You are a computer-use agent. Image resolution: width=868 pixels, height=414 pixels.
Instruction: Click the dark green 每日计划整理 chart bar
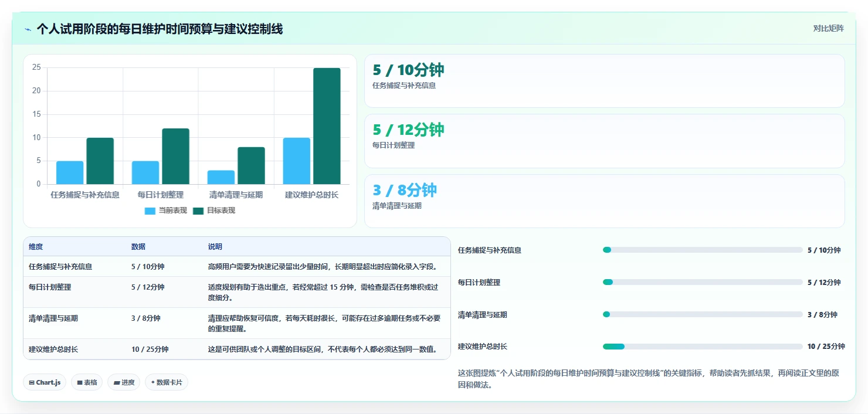click(x=176, y=156)
